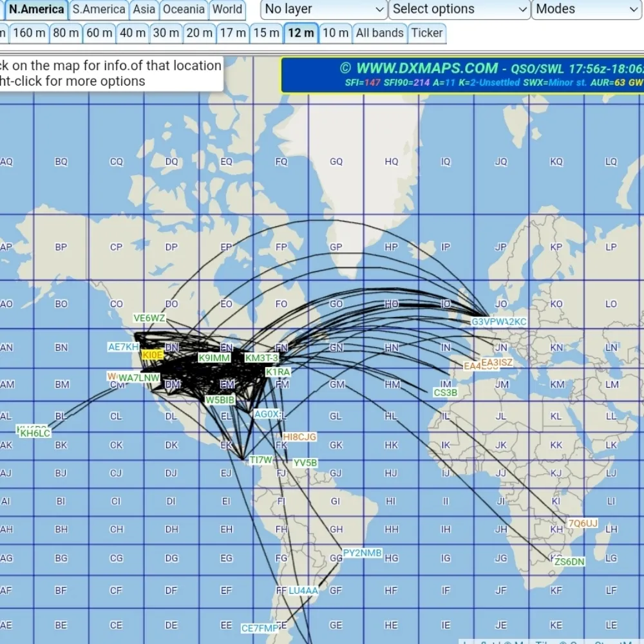Click the VE6WZ station label

(149, 318)
